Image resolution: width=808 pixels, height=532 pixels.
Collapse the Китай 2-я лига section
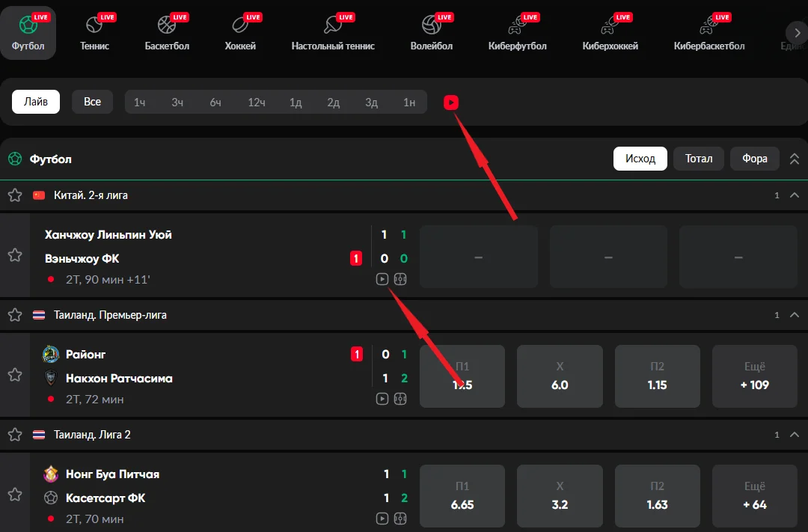coord(795,195)
